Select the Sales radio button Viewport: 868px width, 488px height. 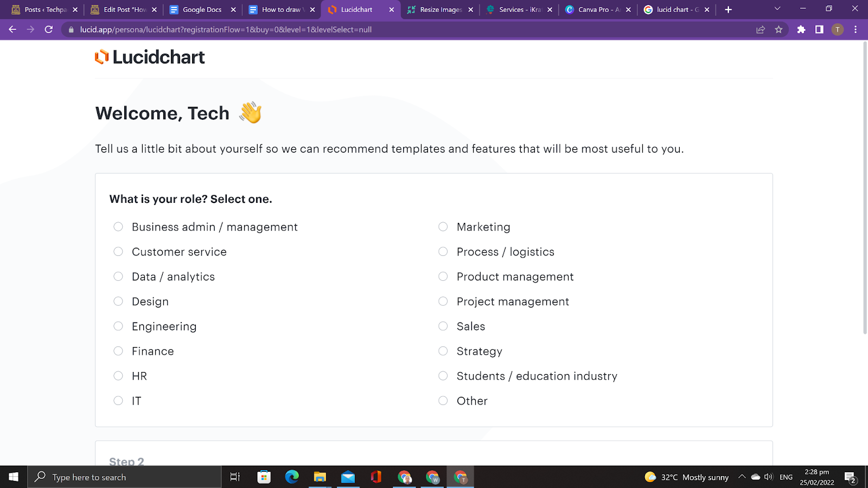tap(443, 326)
